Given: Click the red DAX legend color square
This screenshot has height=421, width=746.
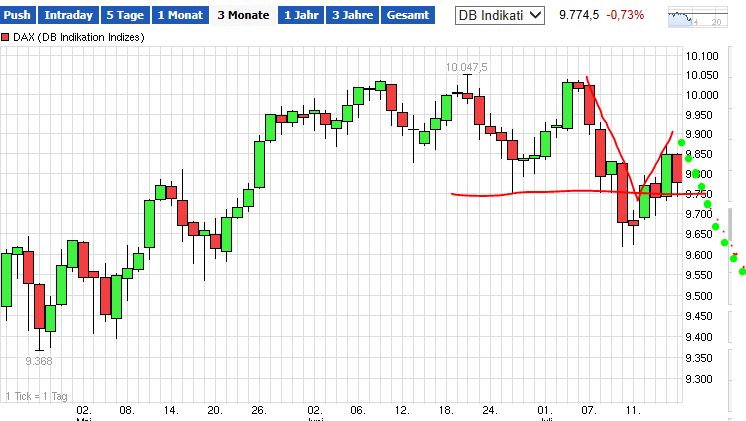Looking at the screenshot, I should point(5,37).
